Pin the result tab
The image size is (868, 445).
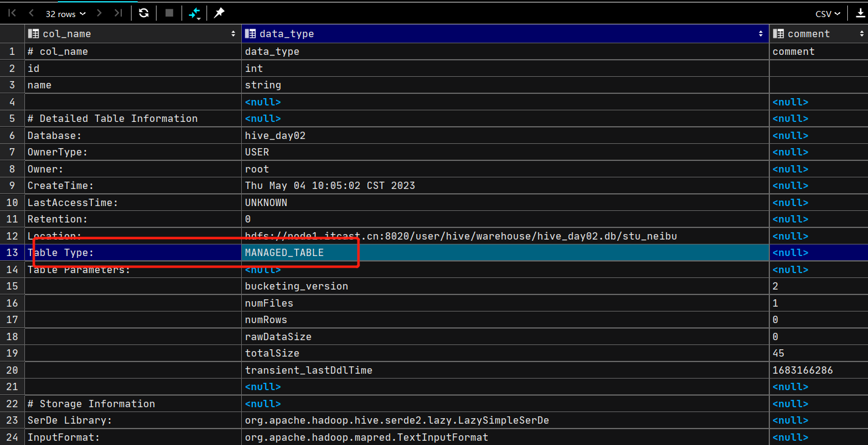click(x=219, y=13)
